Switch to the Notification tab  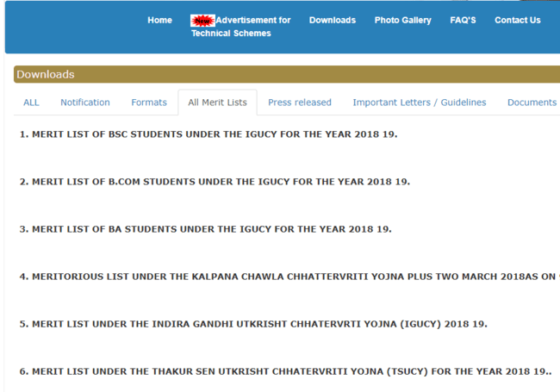click(x=85, y=103)
